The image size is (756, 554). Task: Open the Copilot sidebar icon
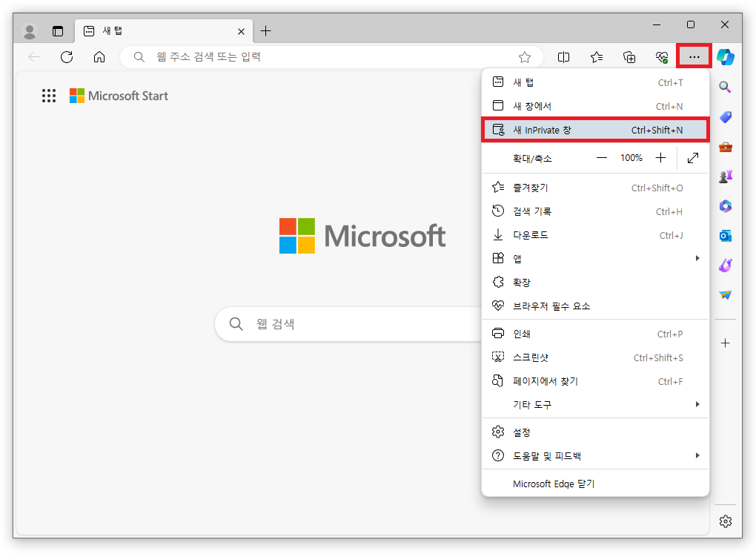click(x=725, y=57)
